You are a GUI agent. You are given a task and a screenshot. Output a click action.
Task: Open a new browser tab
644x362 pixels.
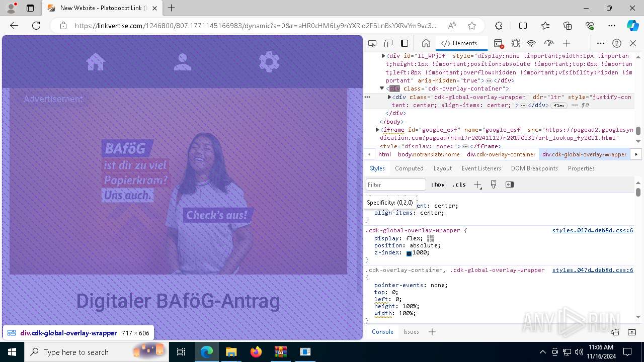[x=171, y=8]
